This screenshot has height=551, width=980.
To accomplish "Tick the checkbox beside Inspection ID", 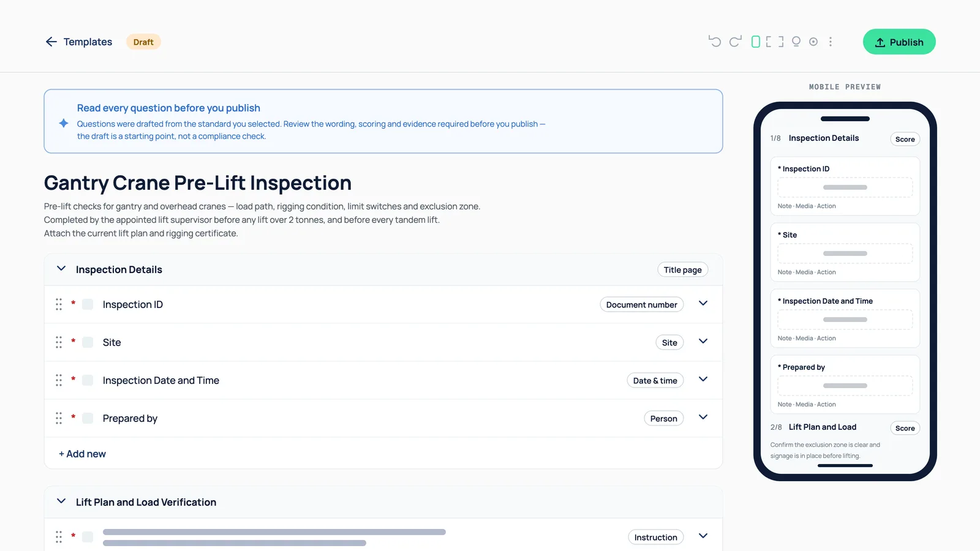I will (88, 304).
